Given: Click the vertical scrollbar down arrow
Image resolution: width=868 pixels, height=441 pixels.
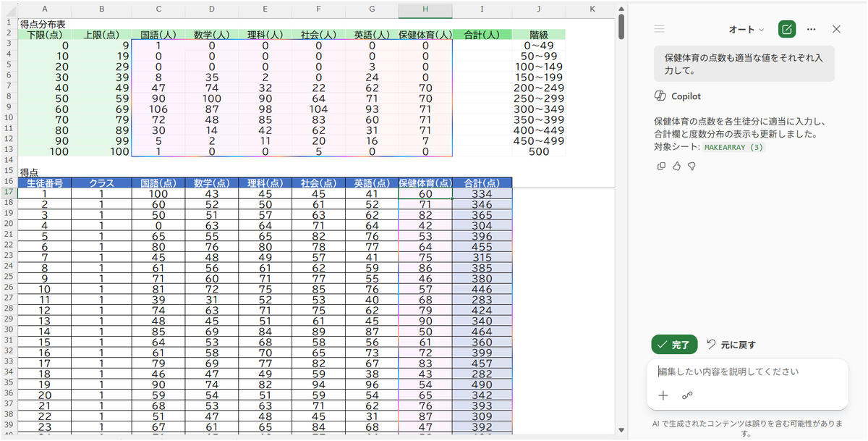Looking at the screenshot, I should [621, 430].
